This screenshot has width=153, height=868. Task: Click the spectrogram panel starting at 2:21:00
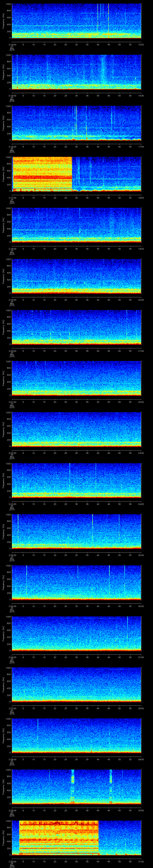pos(77,378)
